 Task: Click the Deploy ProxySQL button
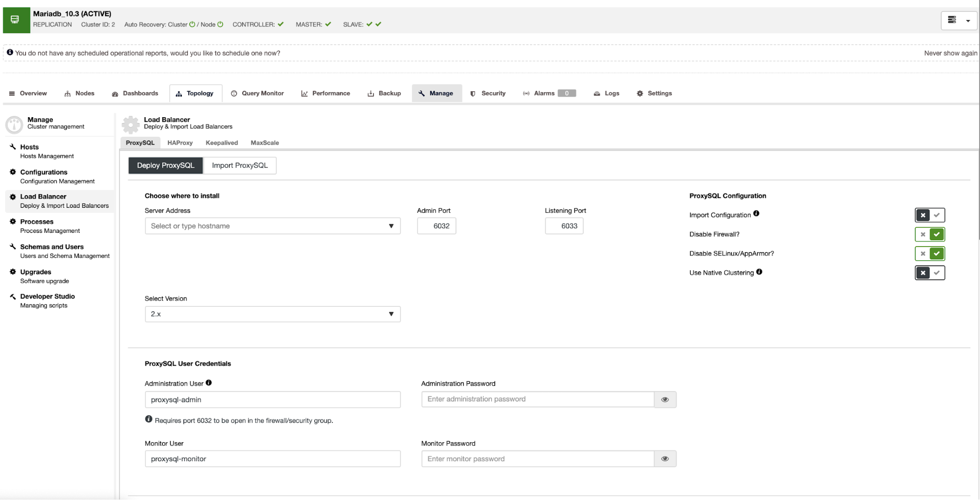[166, 165]
